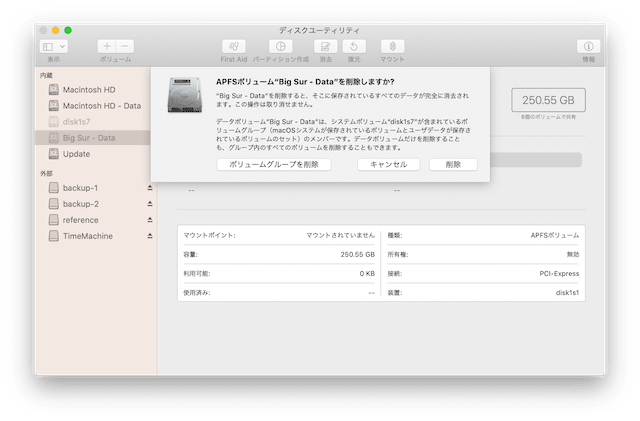
Task: Click the Macintosh HD - Data disk icon
Action: click(x=53, y=106)
